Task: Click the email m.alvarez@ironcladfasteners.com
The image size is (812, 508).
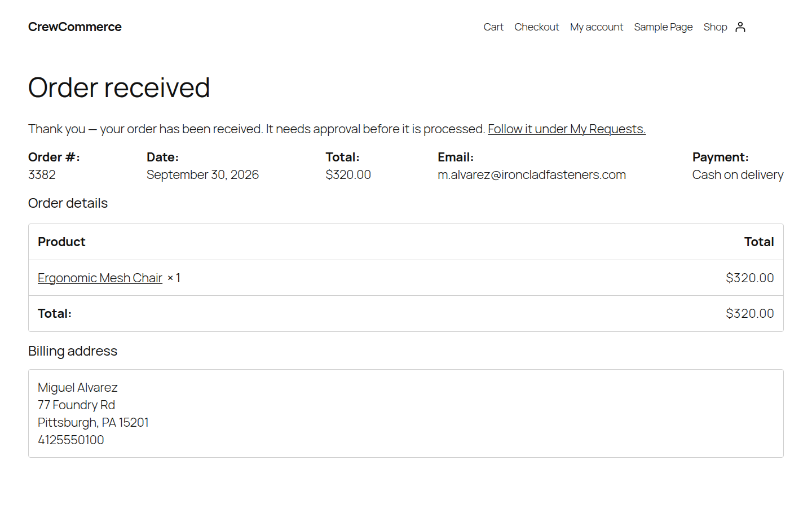Action: (532, 175)
